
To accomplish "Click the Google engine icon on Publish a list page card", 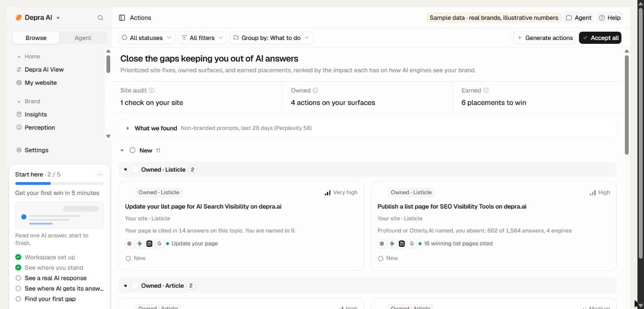I will pos(412,244).
